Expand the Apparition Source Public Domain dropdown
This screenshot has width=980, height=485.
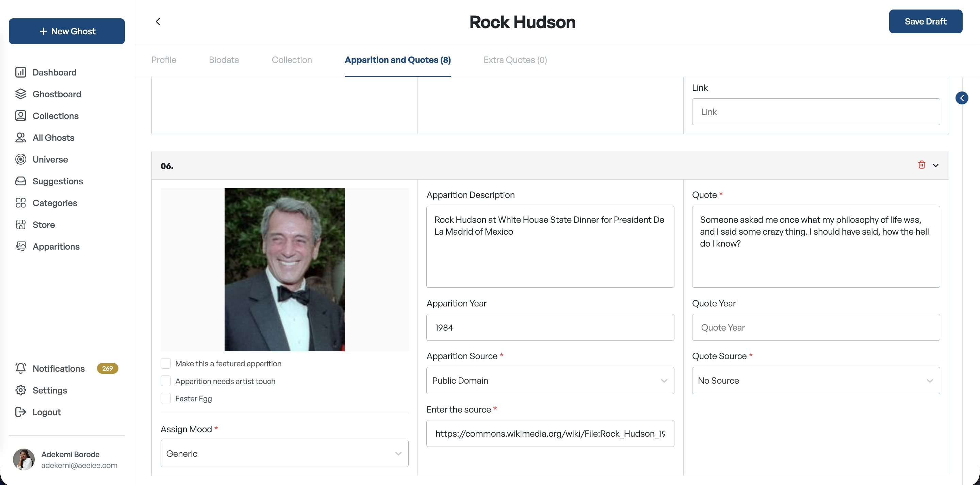point(550,380)
